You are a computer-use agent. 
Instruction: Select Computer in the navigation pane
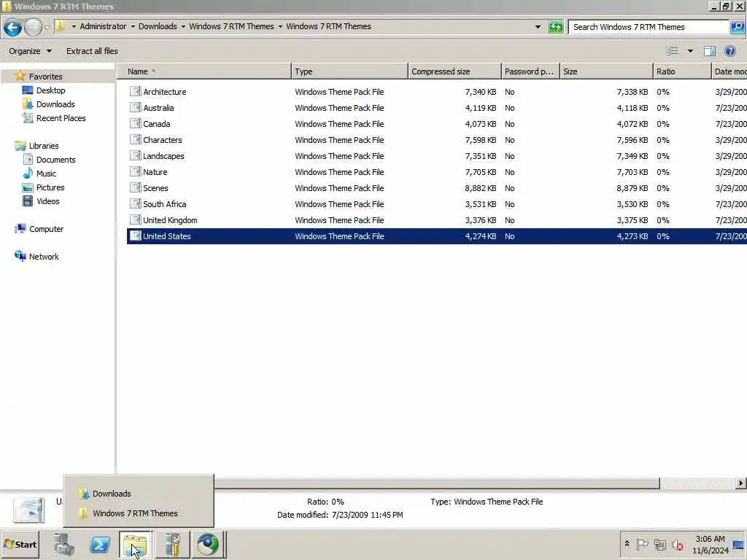(46, 228)
